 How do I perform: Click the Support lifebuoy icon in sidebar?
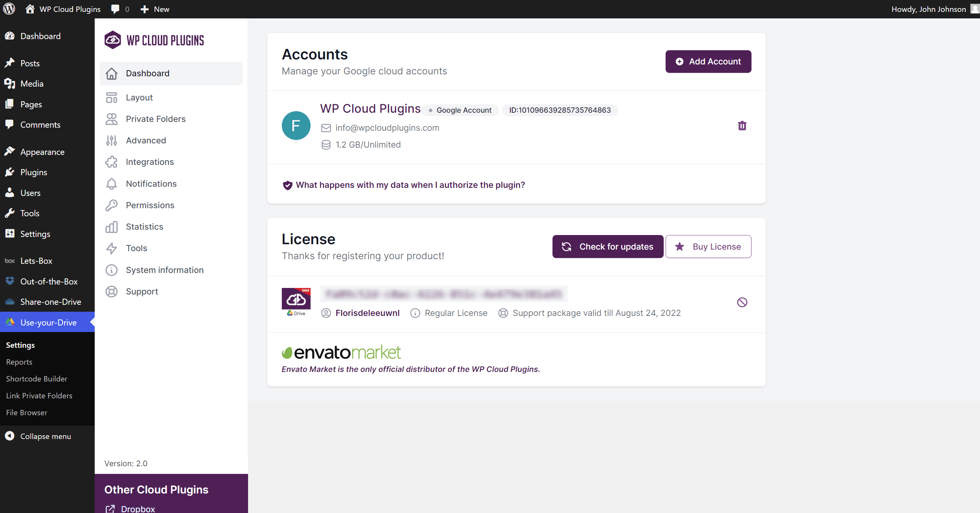[x=112, y=292]
